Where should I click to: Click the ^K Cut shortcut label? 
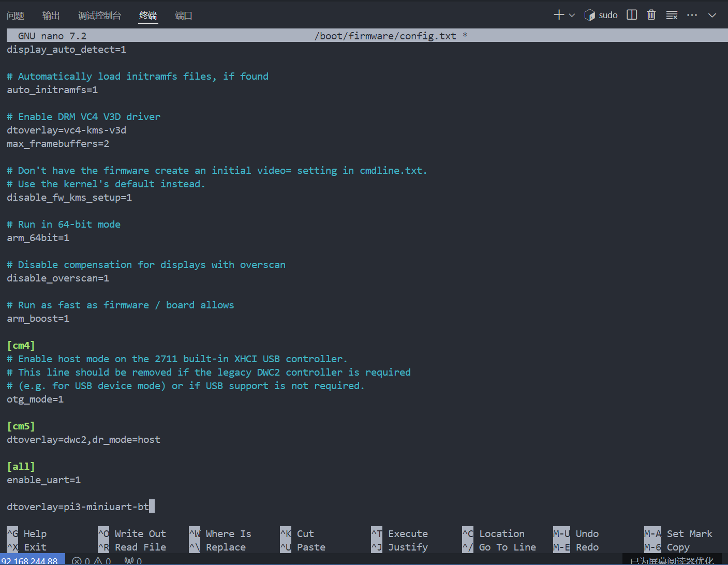297,533
